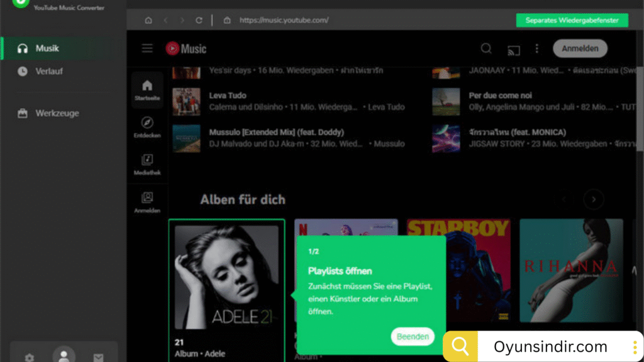Open the Adele 21 album cover
The width and height of the screenshot is (644, 362).
point(226,277)
